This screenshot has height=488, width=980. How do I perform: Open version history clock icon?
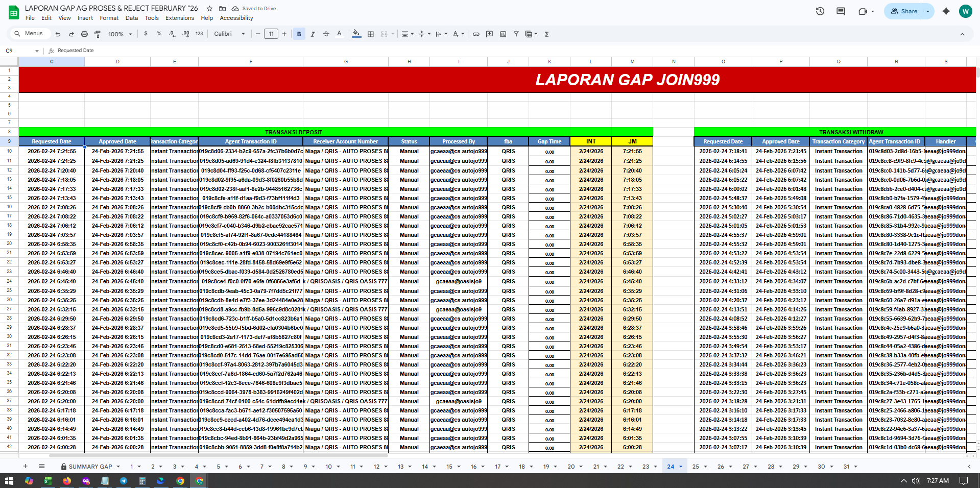[820, 11]
